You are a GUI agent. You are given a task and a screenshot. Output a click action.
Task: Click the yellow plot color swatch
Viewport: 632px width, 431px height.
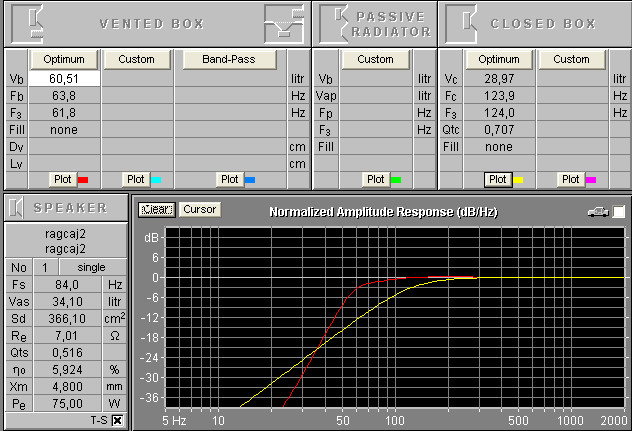point(518,180)
